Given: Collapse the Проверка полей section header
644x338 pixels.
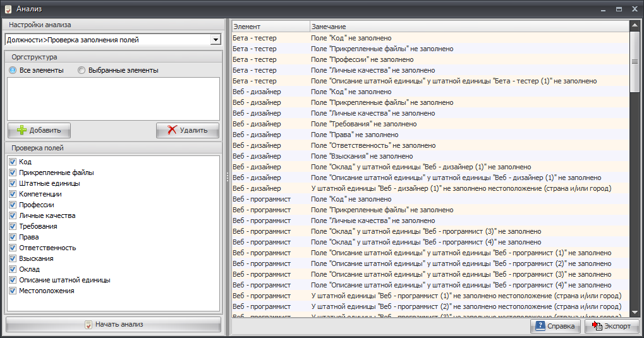Looking at the screenshot, I should 114,148.
